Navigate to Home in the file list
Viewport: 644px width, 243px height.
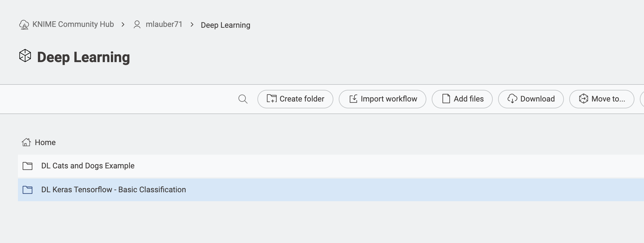(x=45, y=142)
